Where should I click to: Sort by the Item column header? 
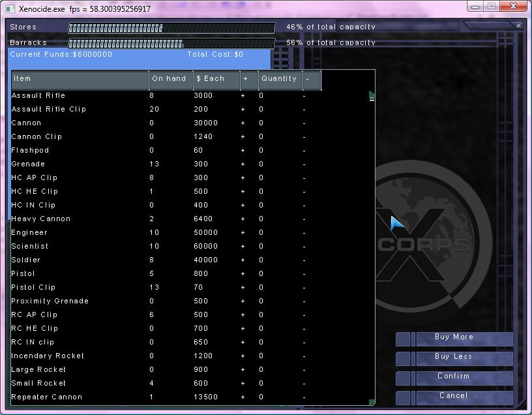pyautogui.click(x=80, y=80)
